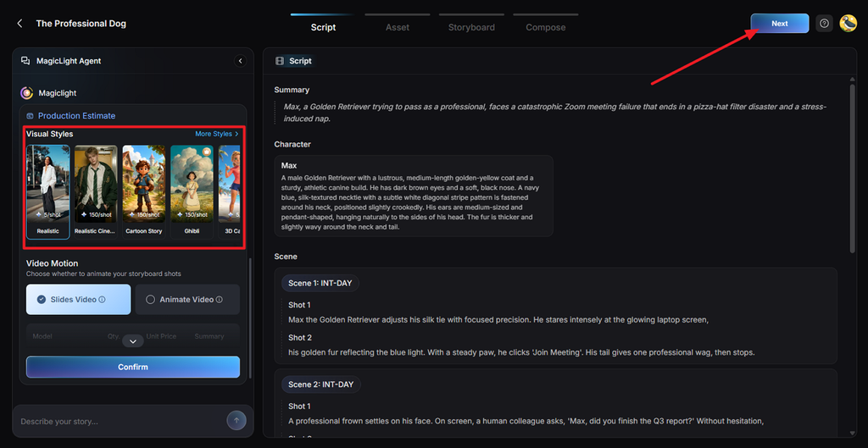Click the Scene section heading
868x448 pixels.
tap(286, 257)
